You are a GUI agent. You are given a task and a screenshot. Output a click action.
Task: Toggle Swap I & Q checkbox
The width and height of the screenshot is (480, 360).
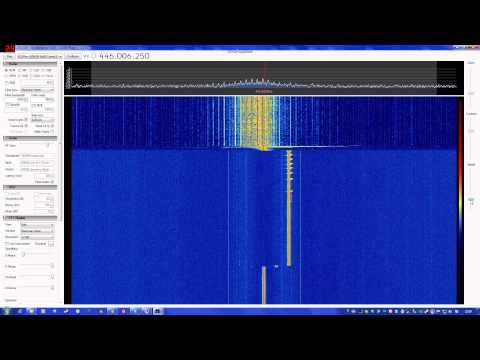[x=52, y=126]
